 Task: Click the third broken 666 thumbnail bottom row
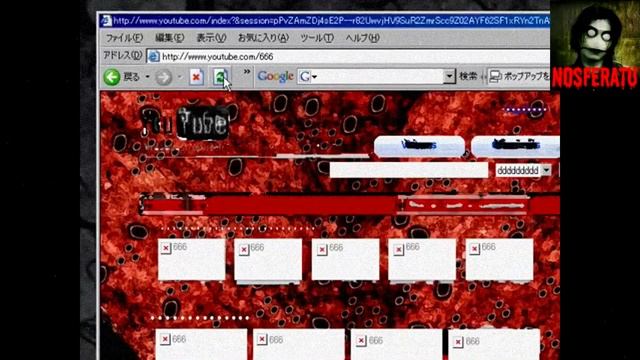coord(396,344)
